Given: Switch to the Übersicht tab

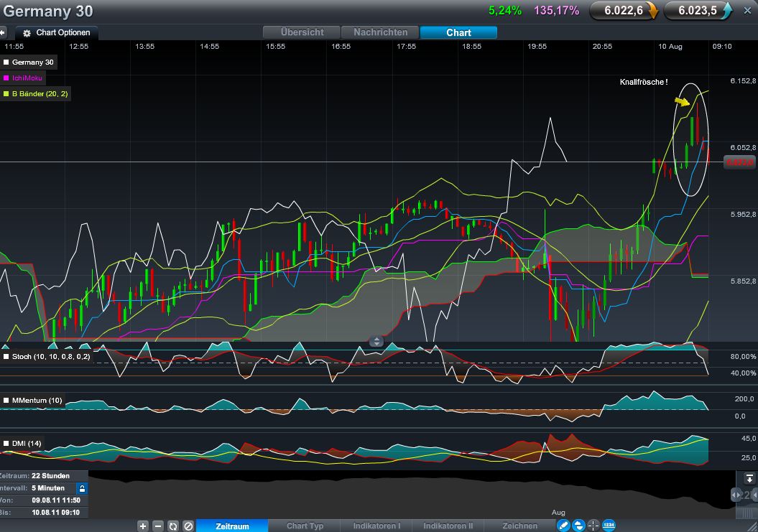Looking at the screenshot, I should 302,32.
